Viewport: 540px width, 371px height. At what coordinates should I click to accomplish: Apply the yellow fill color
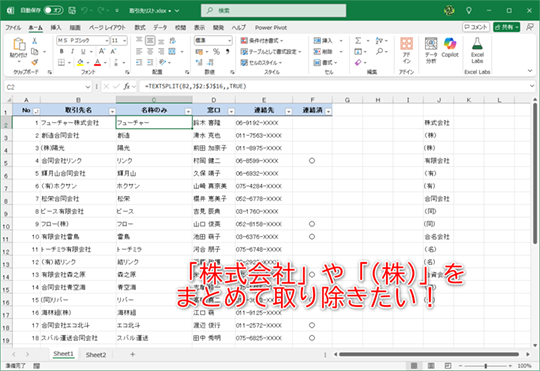point(80,62)
